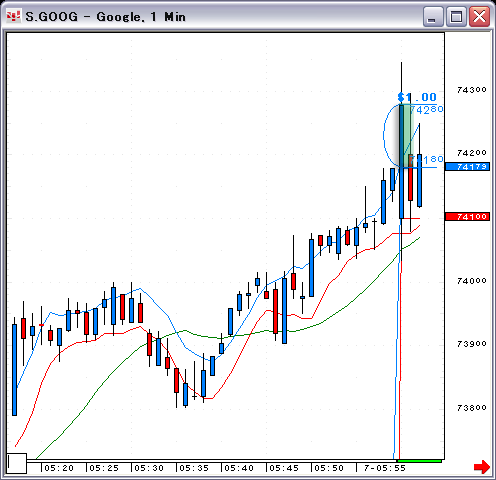Screen dimensions: 496x480
Task: Click the 73800 price axis label
Action: 471,407
